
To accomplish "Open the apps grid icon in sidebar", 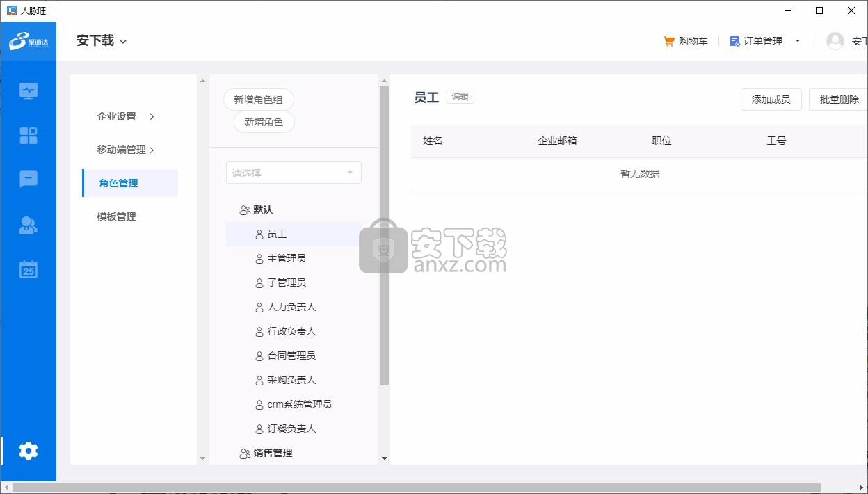I will click(29, 136).
